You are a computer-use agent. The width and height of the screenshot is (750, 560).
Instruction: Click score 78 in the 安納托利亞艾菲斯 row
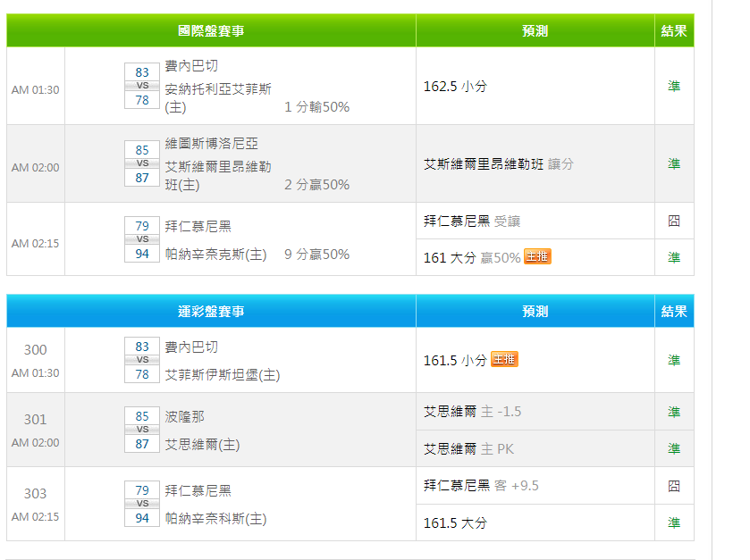[x=142, y=100]
